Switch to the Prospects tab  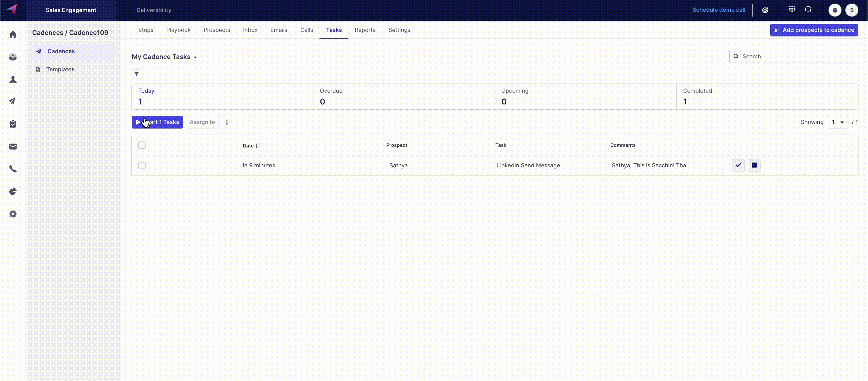pos(217,30)
